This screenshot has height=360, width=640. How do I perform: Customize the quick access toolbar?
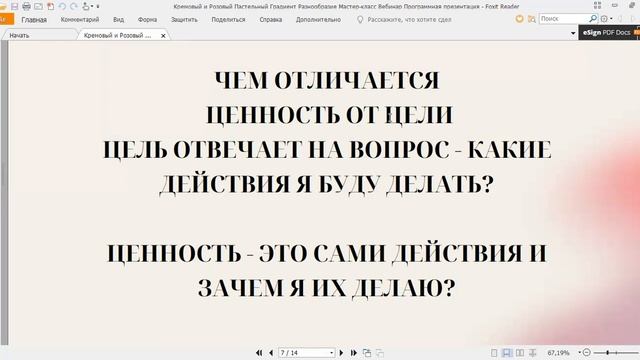[x=98, y=7]
